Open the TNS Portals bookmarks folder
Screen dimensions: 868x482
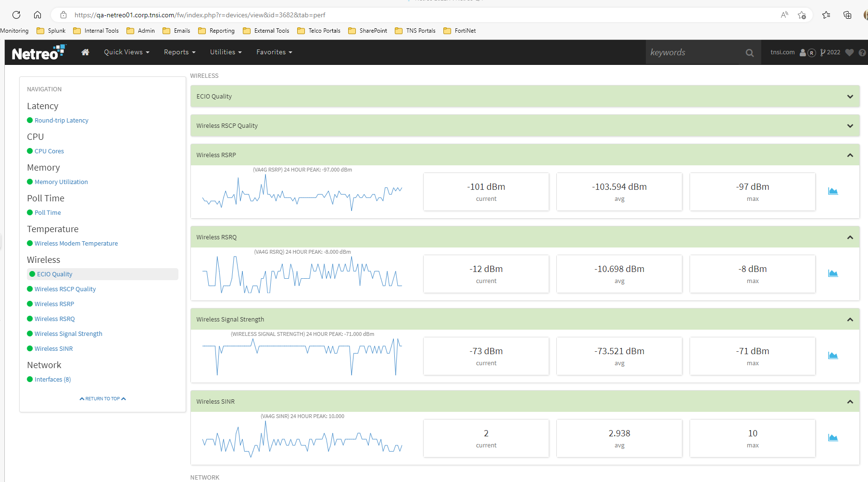tap(415, 31)
